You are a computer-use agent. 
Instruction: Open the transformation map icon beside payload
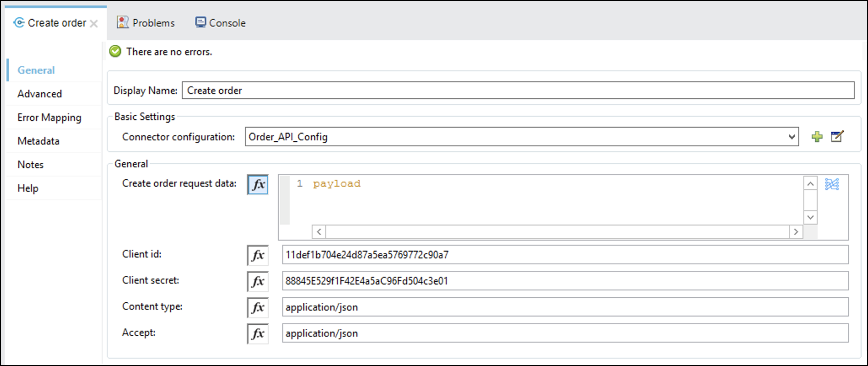click(x=832, y=184)
